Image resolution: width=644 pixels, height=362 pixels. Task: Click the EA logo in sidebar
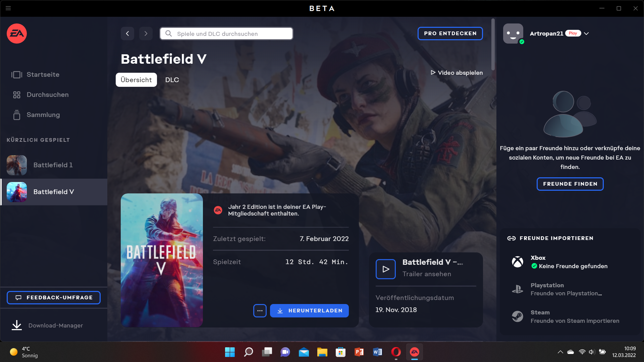coord(17,34)
